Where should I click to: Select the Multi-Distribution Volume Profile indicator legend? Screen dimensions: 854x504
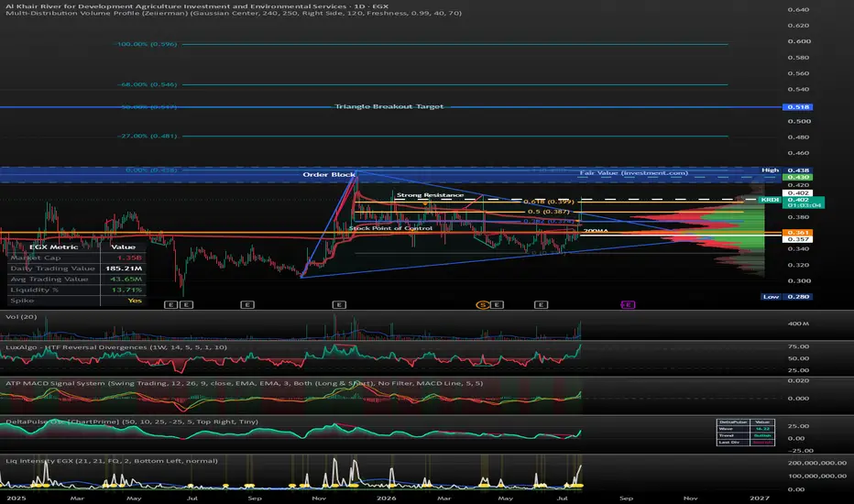[234, 13]
